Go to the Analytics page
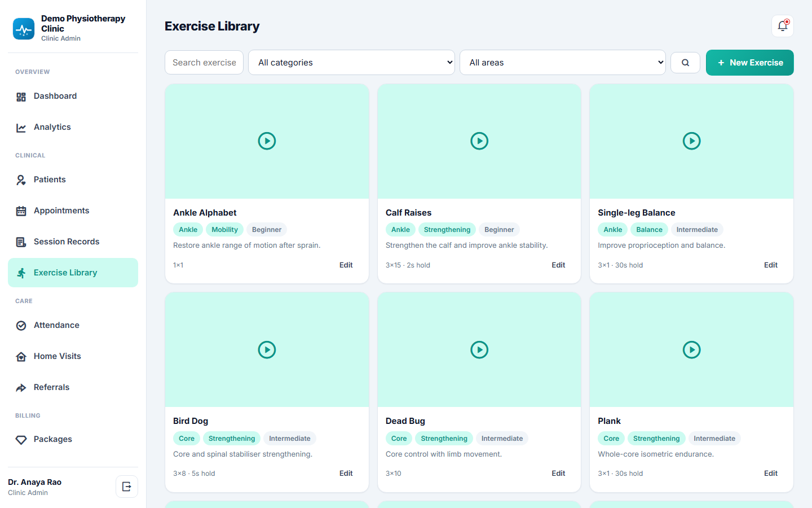 click(73, 128)
